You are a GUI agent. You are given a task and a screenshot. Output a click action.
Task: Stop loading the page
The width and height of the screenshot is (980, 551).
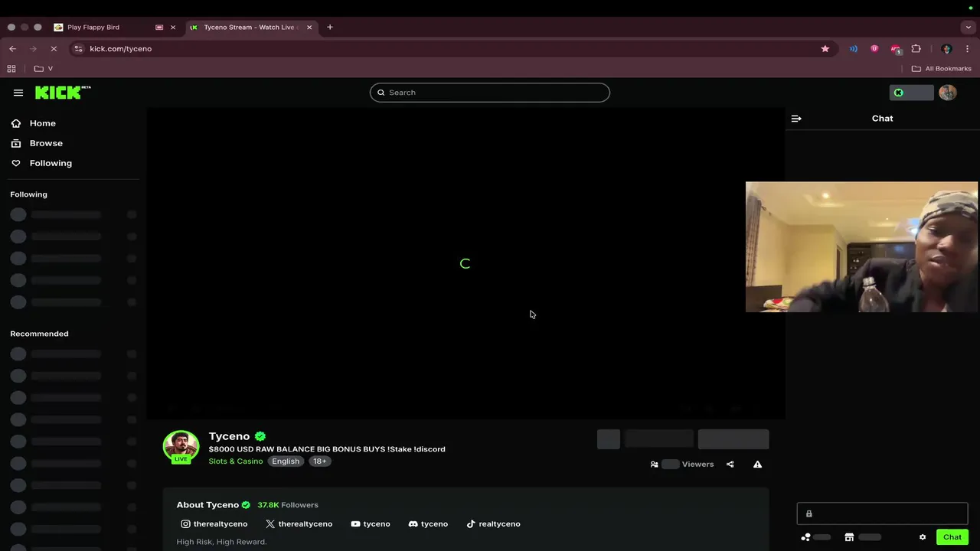54,48
